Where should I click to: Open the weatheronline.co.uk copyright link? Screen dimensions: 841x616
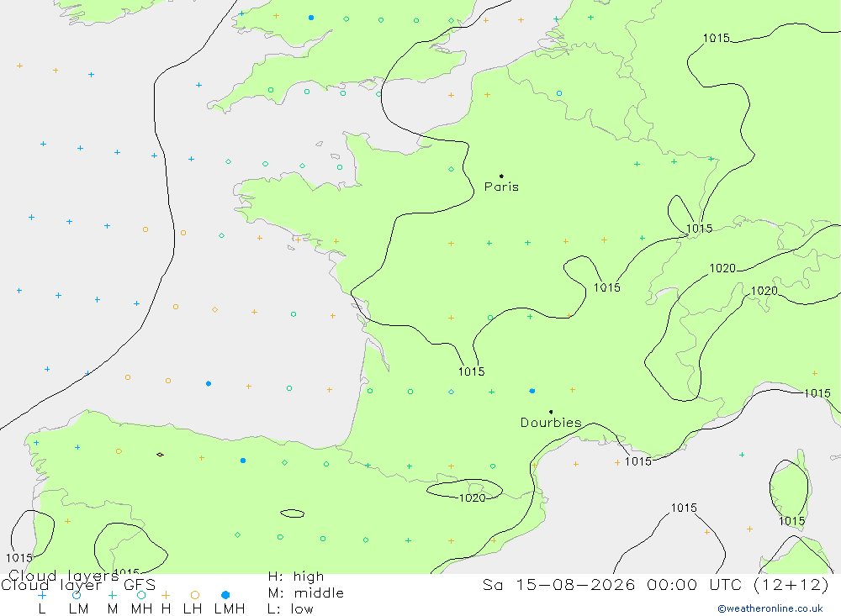tap(770, 608)
